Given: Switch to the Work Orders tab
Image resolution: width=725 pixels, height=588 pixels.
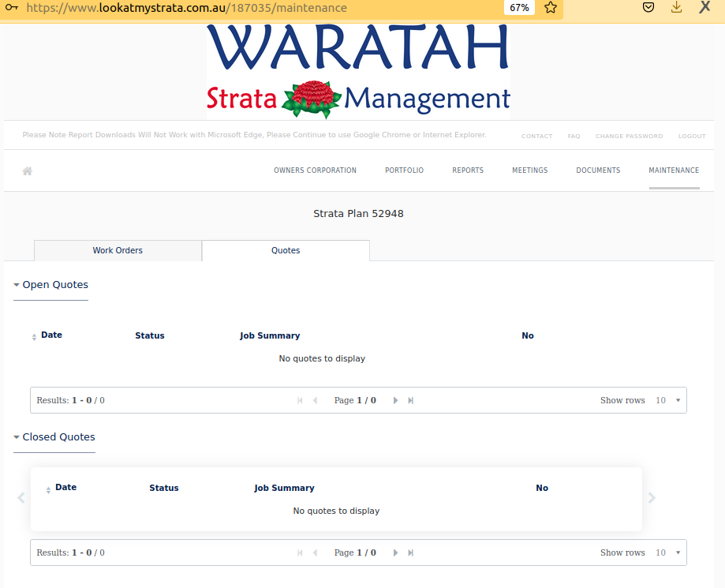Looking at the screenshot, I should click(x=118, y=250).
